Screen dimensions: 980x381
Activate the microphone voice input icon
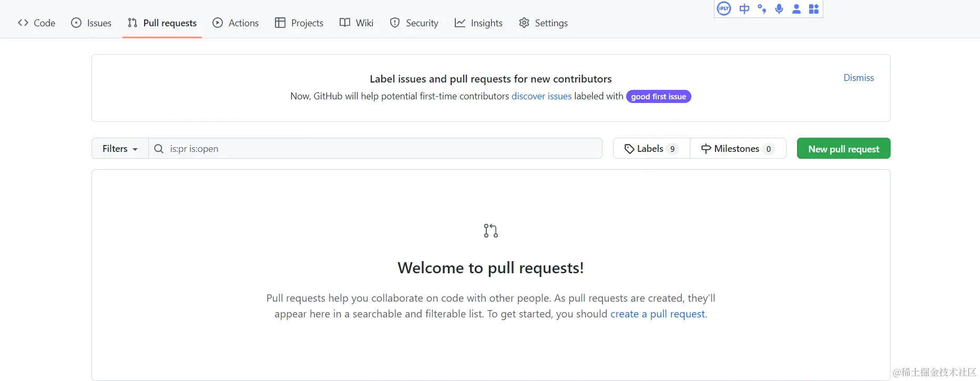point(779,9)
